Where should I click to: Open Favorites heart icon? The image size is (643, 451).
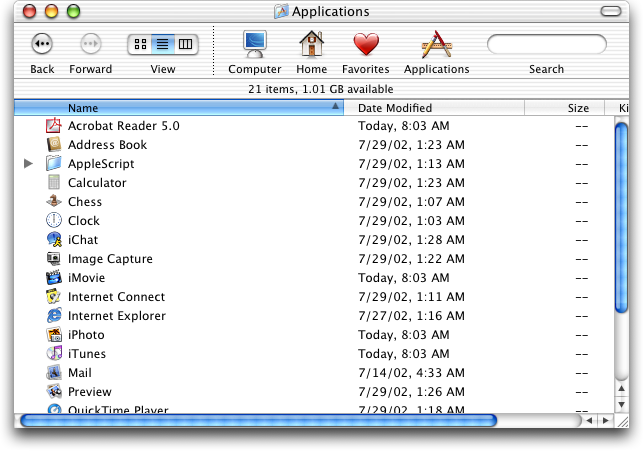click(366, 45)
